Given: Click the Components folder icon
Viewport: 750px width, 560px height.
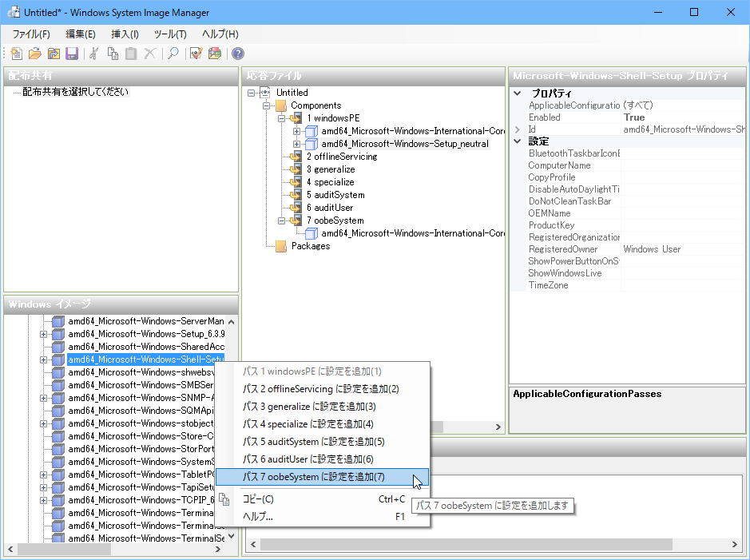Looking at the screenshot, I should (x=281, y=105).
